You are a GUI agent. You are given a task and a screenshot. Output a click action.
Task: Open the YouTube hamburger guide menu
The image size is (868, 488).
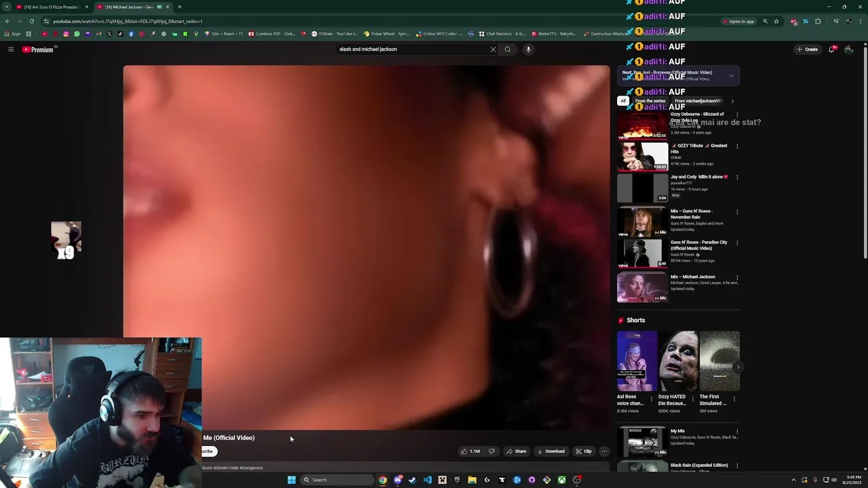pos(11,49)
